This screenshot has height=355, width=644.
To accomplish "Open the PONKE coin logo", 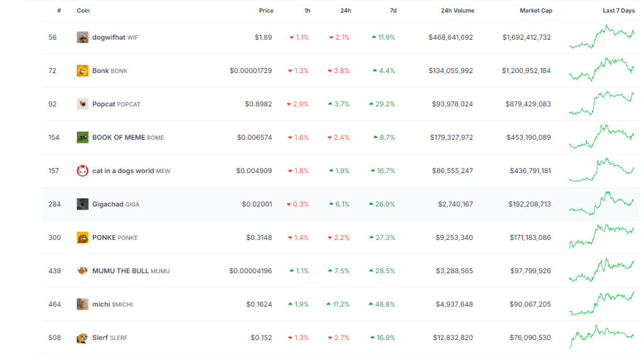I will tap(82, 238).
